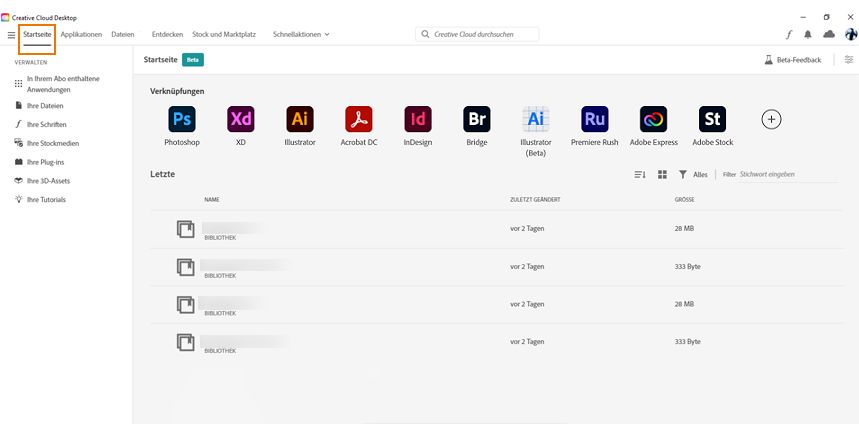Click the Stichwort eingeben filter field

pyautogui.click(x=789, y=174)
